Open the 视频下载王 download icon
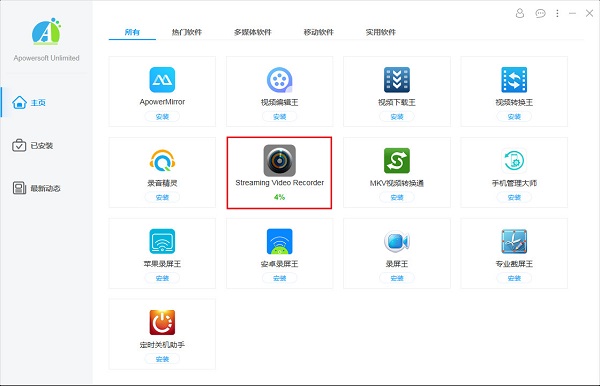The width and height of the screenshot is (600, 386). (x=397, y=80)
